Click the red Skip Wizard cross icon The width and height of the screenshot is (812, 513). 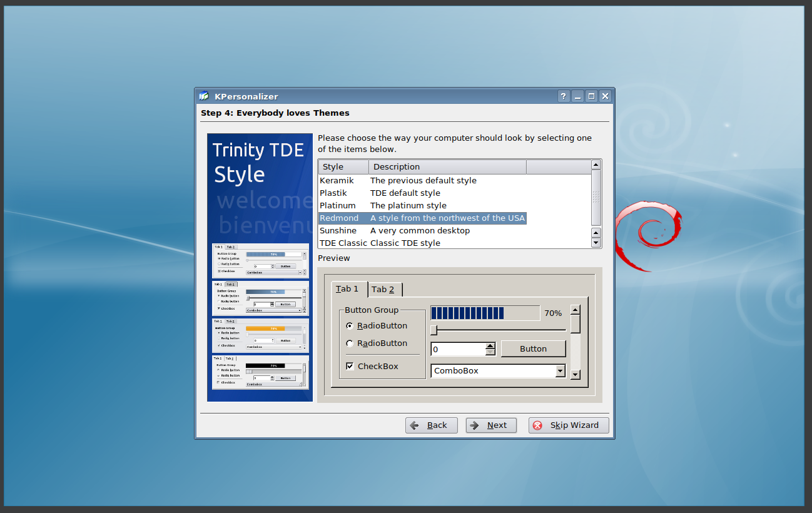coord(537,425)
